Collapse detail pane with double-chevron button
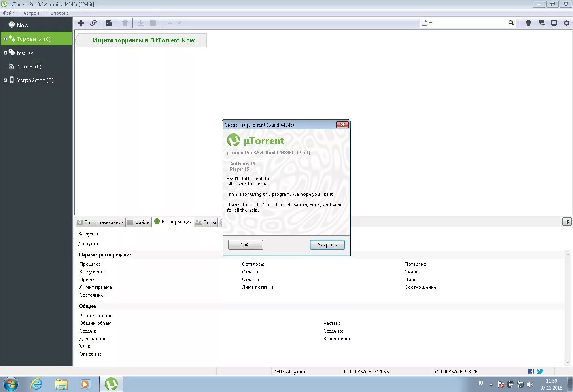The width and height of the screenshot is (573, 392). coord(567,221)
